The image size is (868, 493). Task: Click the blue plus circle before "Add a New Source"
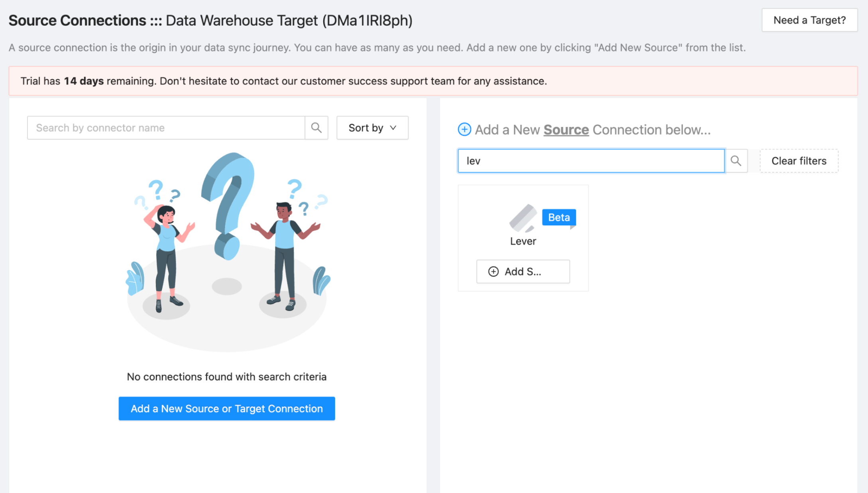click(464, 129)
